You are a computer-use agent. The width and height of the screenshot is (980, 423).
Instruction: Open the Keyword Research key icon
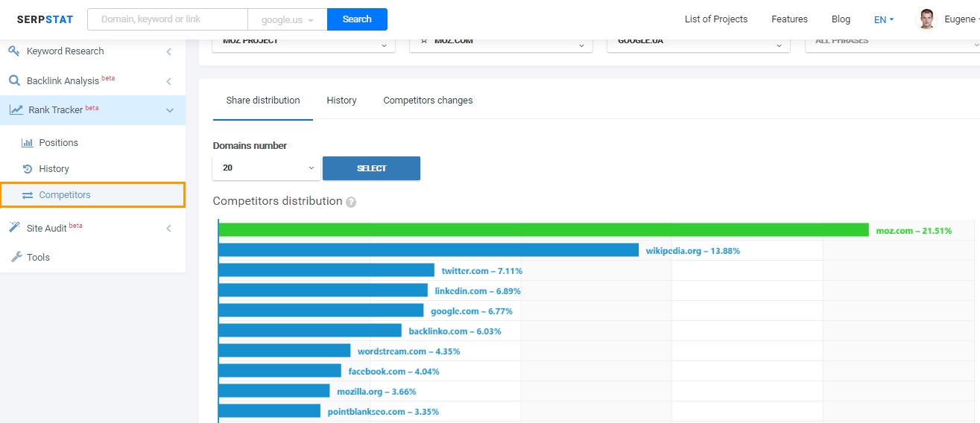14,51
